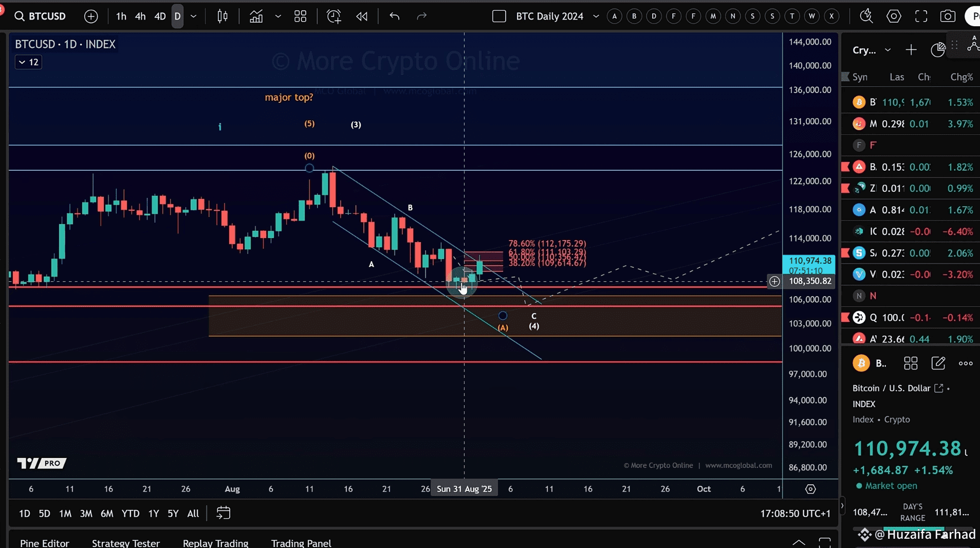Expand the Crypto watchlist dropdown
980x548 pixels.
[887, 50]
